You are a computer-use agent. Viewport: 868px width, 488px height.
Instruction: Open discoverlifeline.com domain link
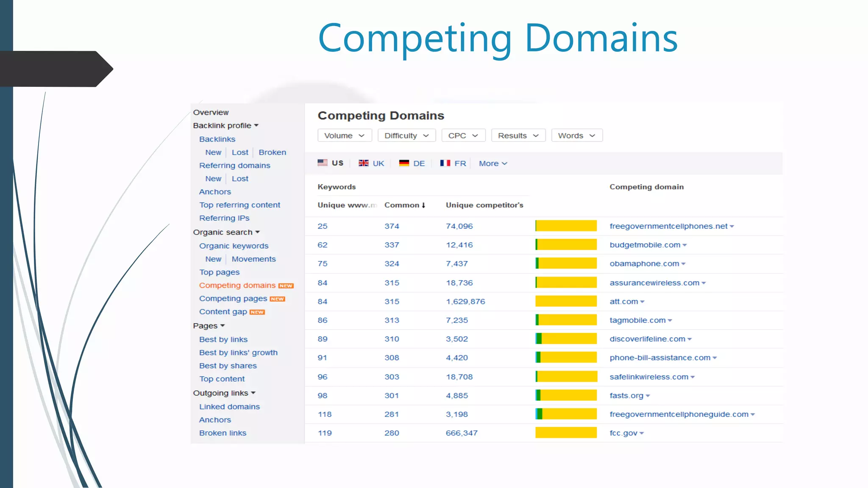(x=647, y=339)
